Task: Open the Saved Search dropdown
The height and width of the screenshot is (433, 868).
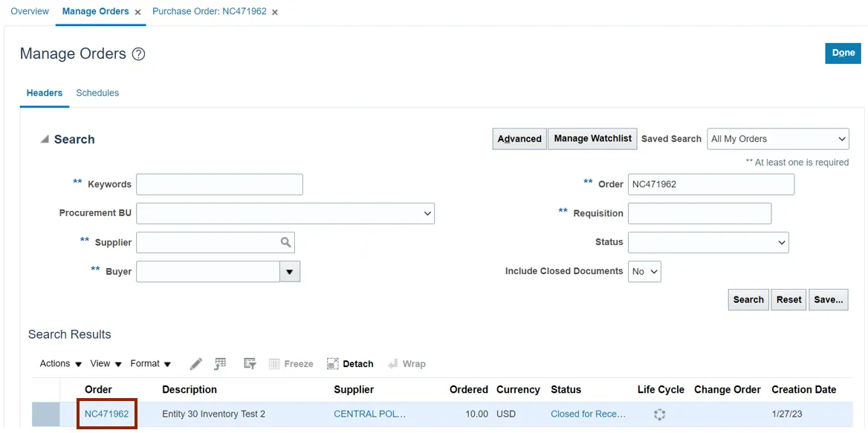Action: point(778,139)
